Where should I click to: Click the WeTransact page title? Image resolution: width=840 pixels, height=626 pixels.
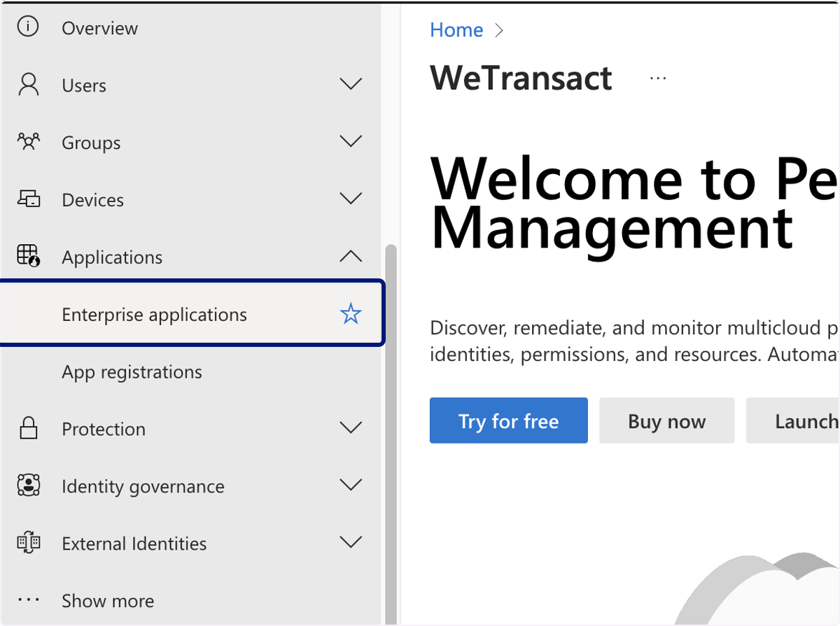pos(521,78)
